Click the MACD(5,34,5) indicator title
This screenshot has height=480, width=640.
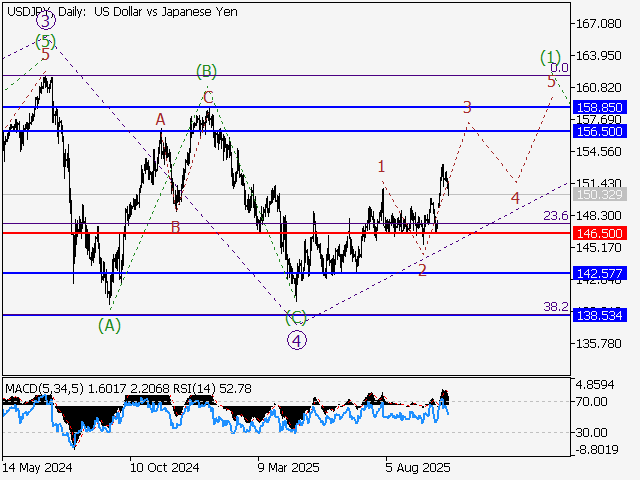44,387
